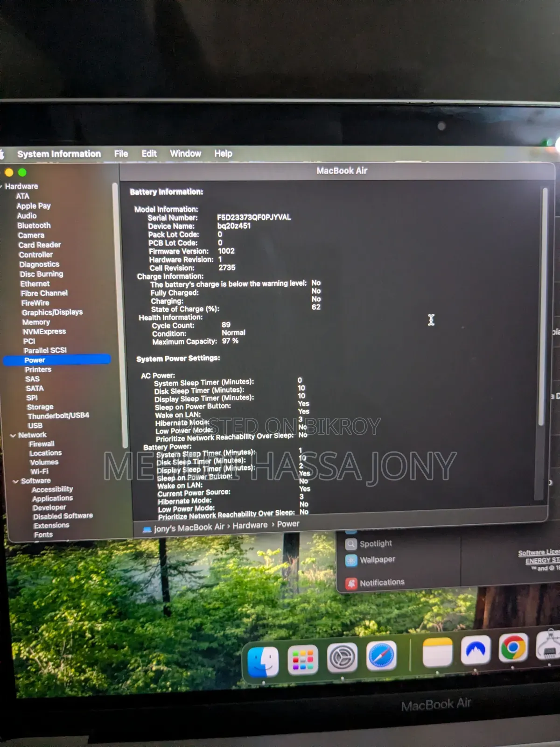Open the Help menu
Image resolution: width=560 pixels, height=747 pixels.
(223, 153)
